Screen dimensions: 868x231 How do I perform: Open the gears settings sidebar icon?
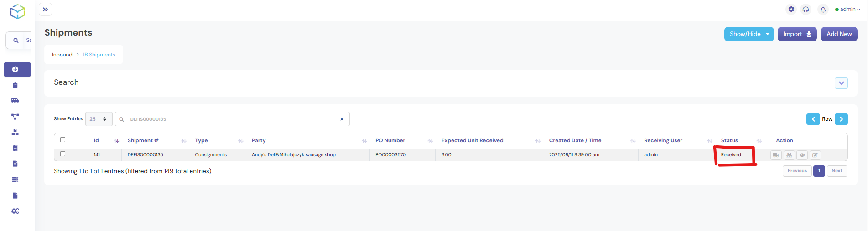click(x=15, y=211)
